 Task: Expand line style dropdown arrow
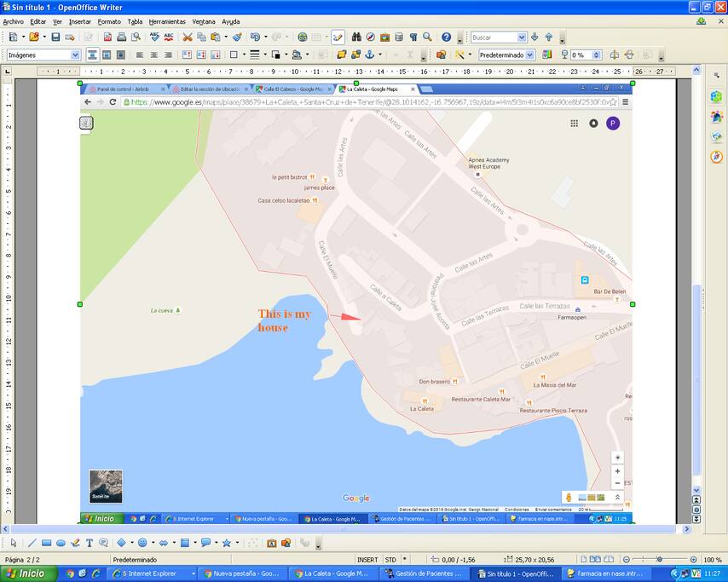[x=265, y=55]
